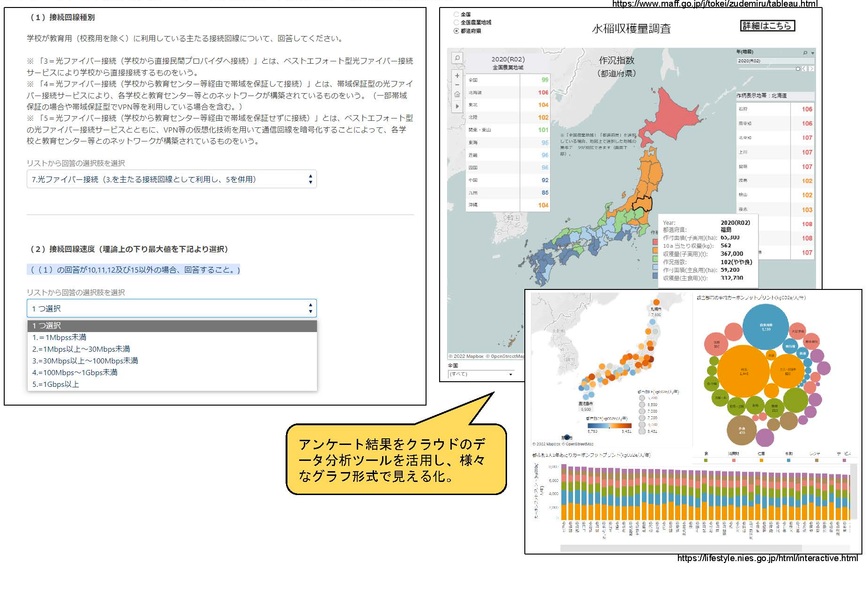The height and width of the screenshot is (592, 868).
Task: Zoom in with the map plus button
Action: pos(457,75)
